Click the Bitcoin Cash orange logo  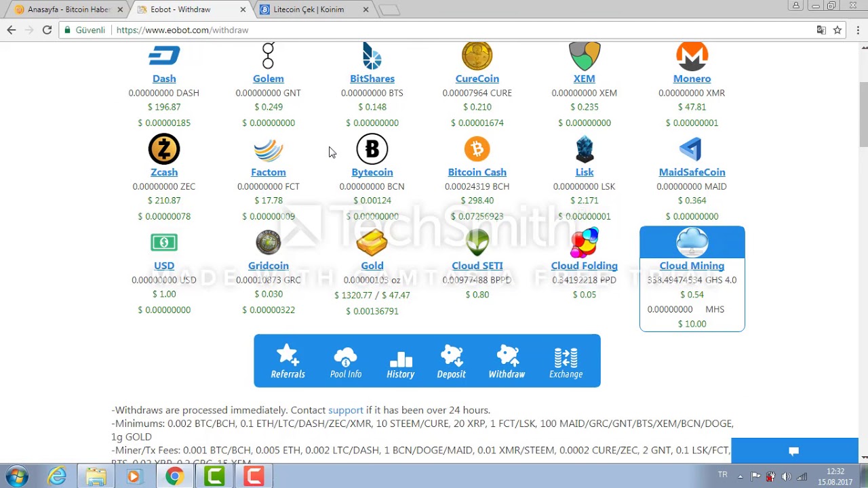coord(477,149)
